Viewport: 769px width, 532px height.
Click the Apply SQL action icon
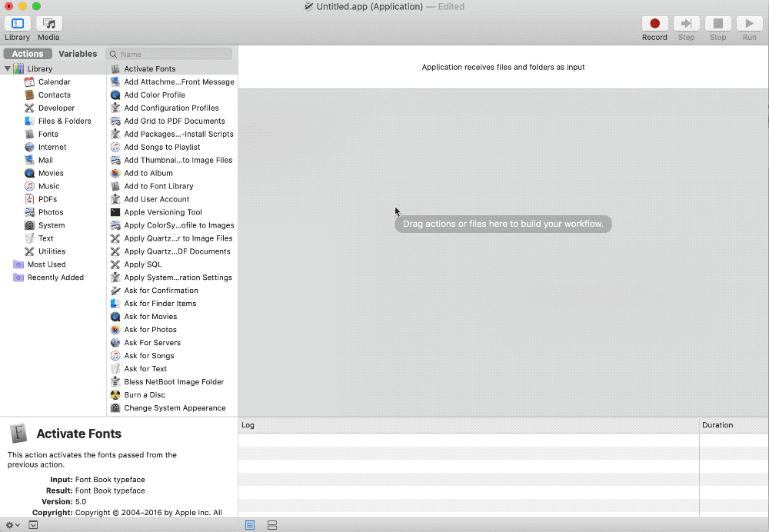point(115,264)
